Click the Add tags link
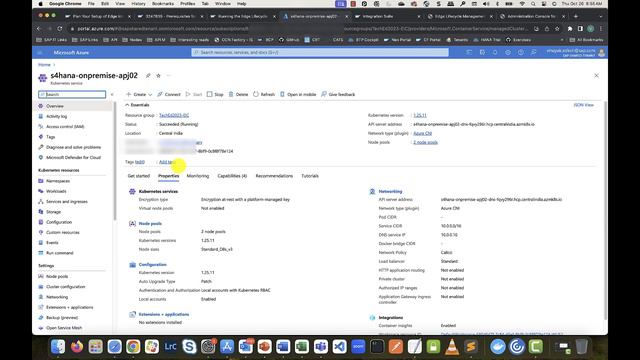Viewport: 640px width, 360px height. click(x=167, y=162)
